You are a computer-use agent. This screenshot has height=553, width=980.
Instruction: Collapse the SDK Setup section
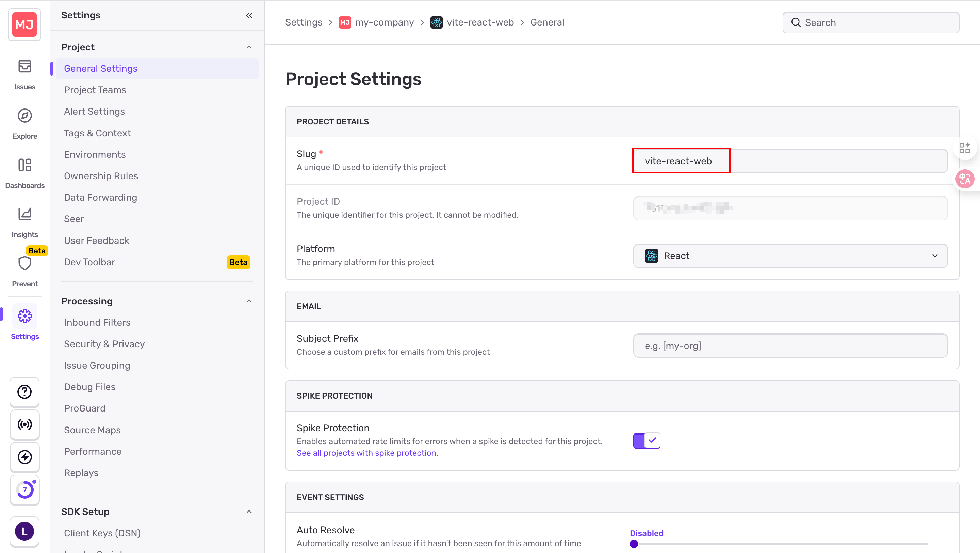(x=249, y=512)
